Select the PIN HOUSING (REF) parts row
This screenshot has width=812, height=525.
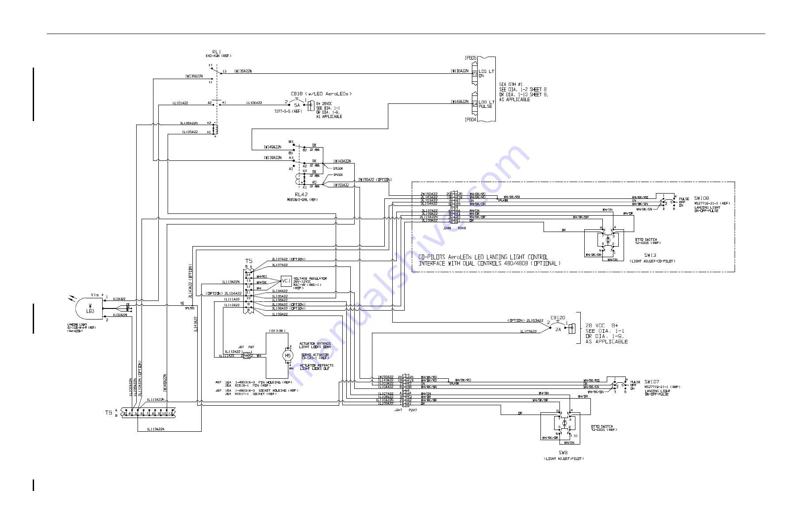point(253,382)
